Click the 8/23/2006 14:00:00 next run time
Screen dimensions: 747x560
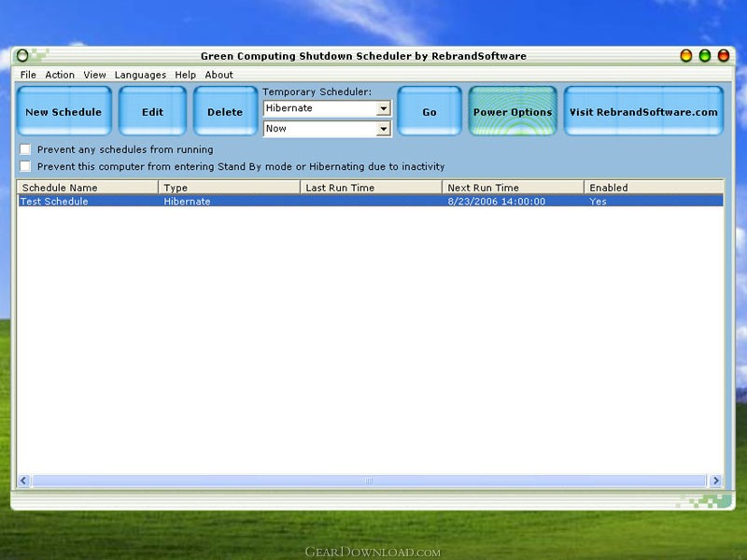tap(497, 202)
